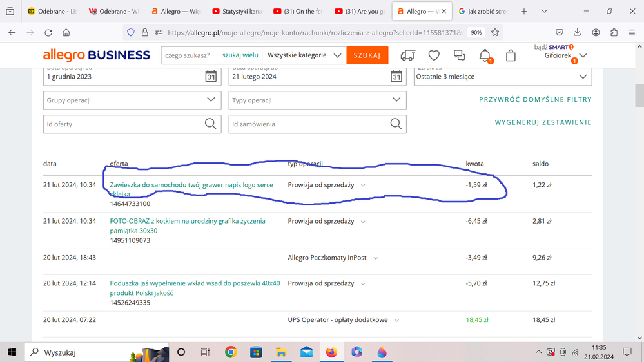This screenshot has width=644, height=362.
Task: Click WYGENERUJ ZESTAWIENIE link
Action: 543,122
